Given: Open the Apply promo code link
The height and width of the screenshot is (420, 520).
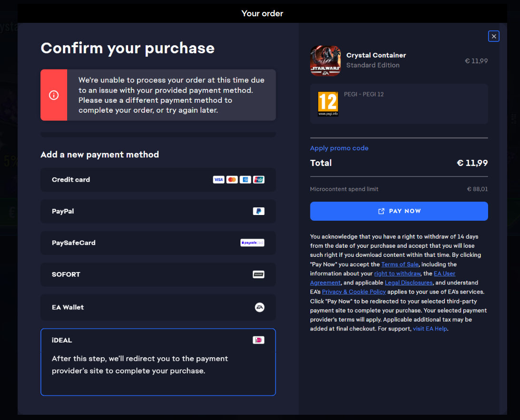Looking at the screenshot, I should point(339,148).
